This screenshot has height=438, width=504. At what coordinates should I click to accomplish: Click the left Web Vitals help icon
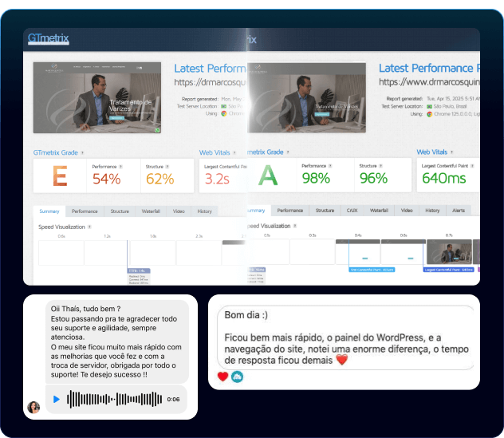[234, 152]
